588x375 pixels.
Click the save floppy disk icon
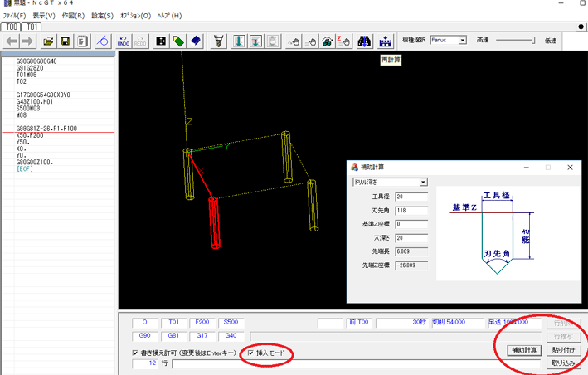point(65,41)
